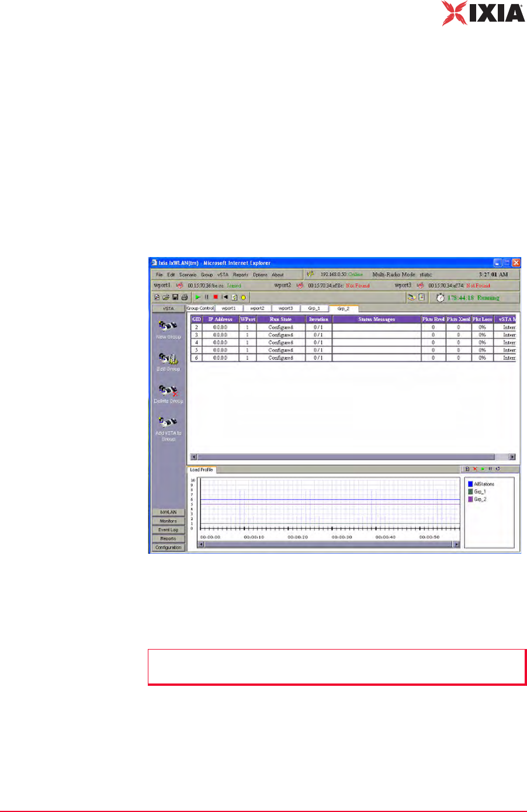Switch to the Grp_1 tab
The image size is (527, 812).
pyautogui.click(x=314, y=308)
